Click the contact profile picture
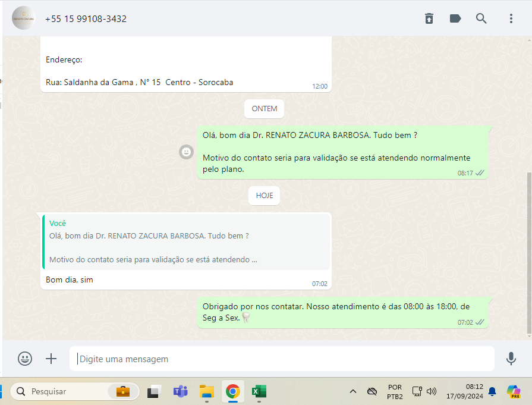The height and width of the screenshot is (405, 532). point(24,18)
